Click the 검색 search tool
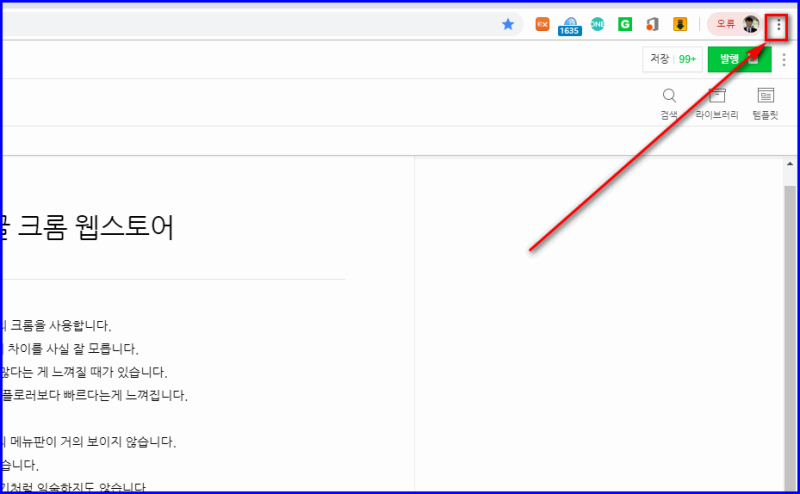 pos(669,104)
